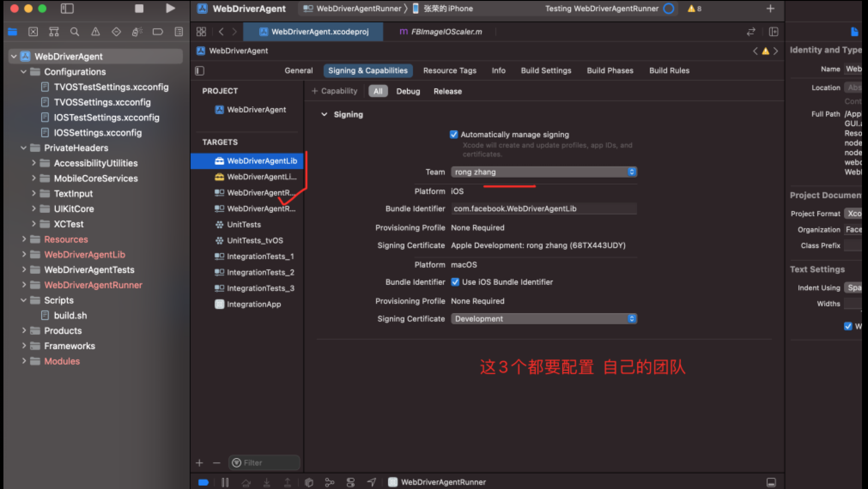Open the Build Rules tab
The height and width of the screenshot is (489, 868).
pyautogui.click(x=669, y=71)
